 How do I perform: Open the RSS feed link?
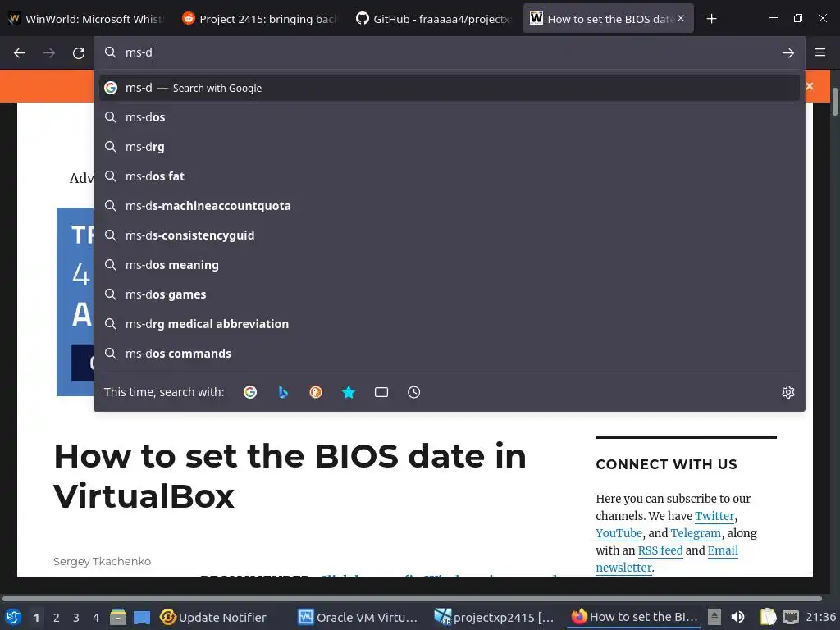point(660,550)
